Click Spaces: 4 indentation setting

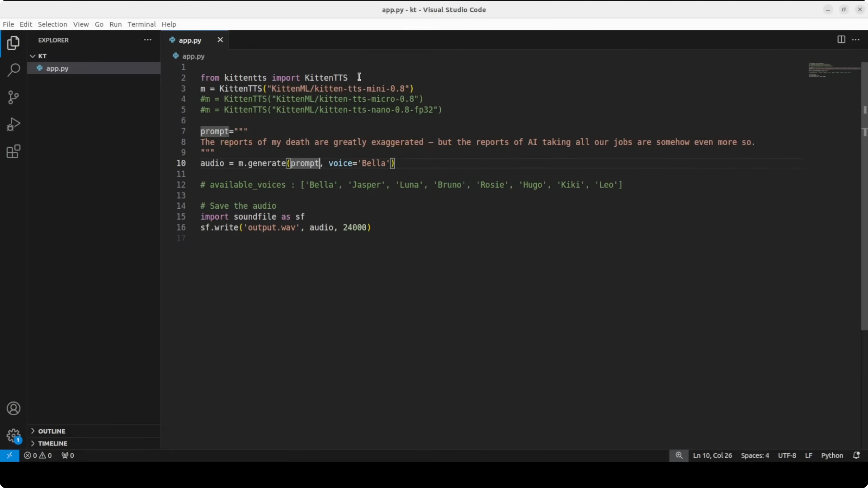pyautogui.click(x=755, y=455)
